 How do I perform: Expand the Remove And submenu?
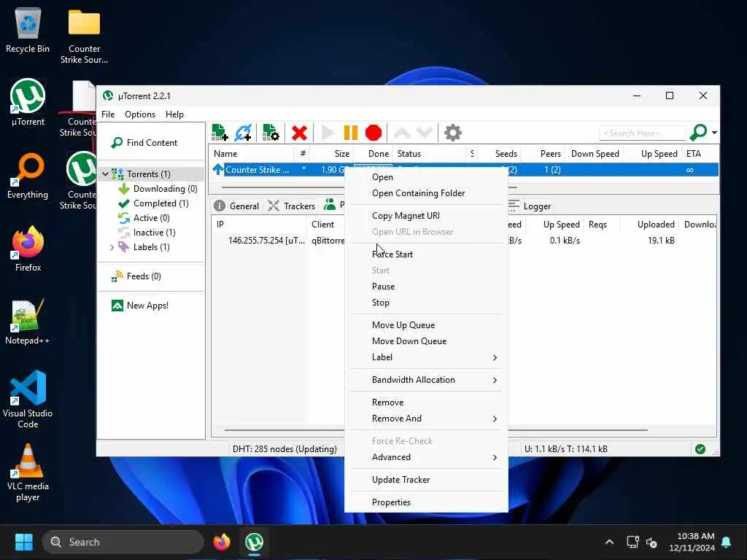pyautogui.click(x=426, y=419)
